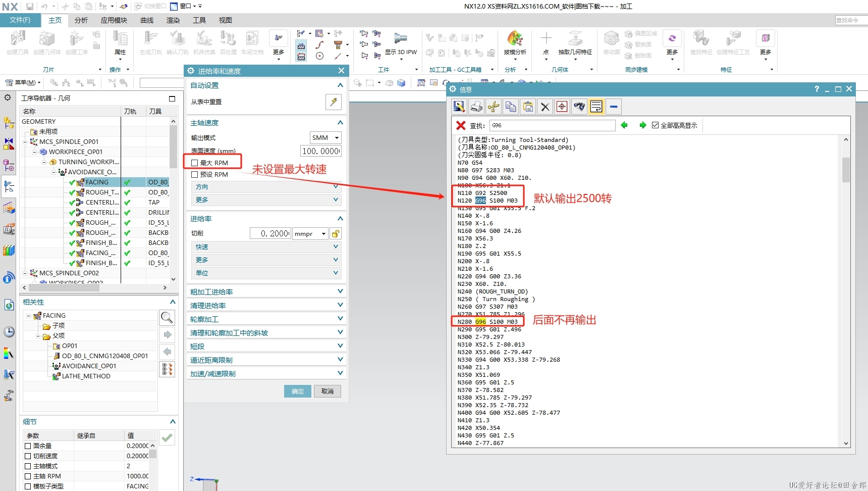
Task: Jump to next match with green right arrow
Action: (642, 125)
